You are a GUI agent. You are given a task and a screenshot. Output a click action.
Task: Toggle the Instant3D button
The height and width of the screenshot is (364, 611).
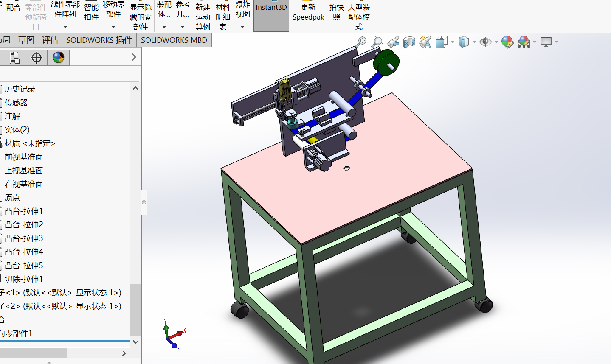271,15
